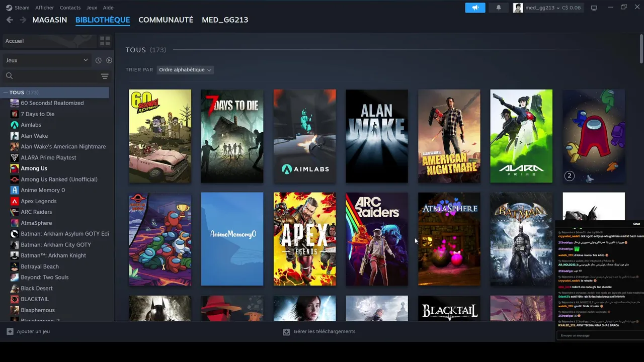
Task: Click the blue announcements megaphone button
Action: point(475,8)
